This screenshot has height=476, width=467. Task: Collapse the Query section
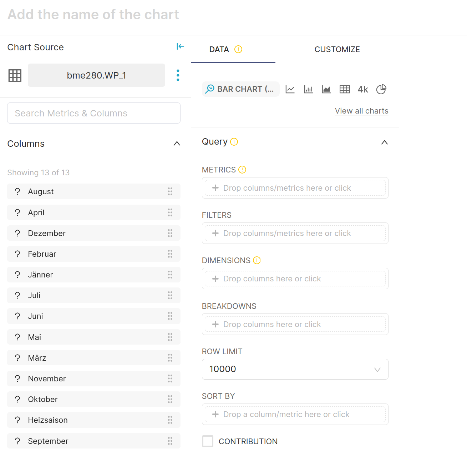click(x=384, y=142)
